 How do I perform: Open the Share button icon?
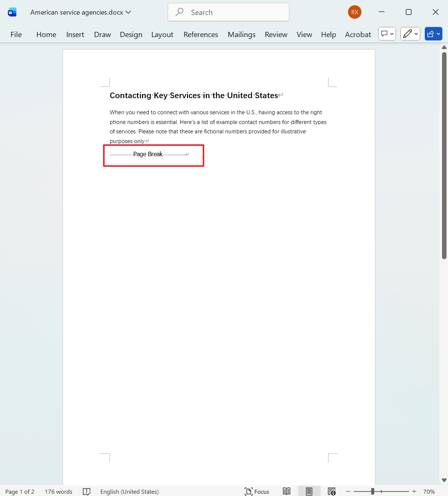tap(431, 34)
